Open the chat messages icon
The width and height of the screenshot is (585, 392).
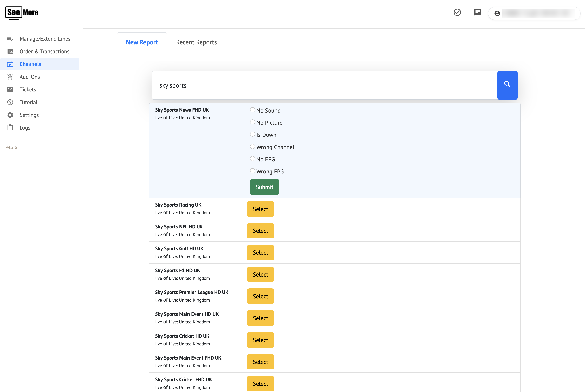pos(477,12)
